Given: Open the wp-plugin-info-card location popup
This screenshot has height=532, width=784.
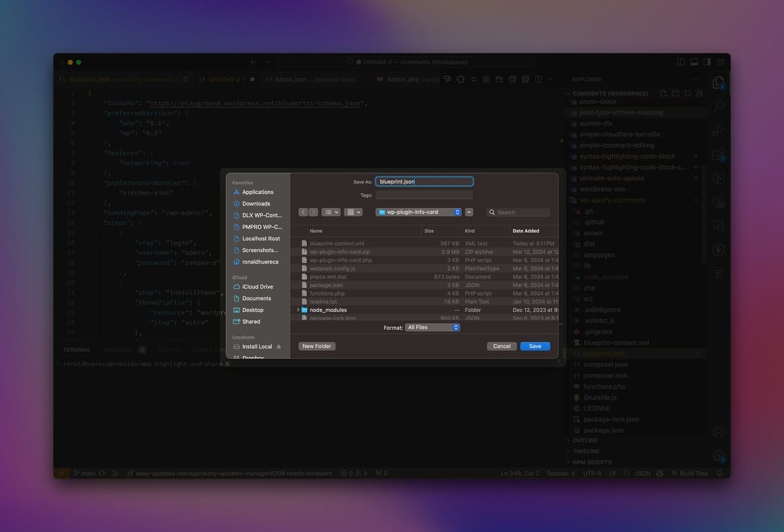Looking at the screenshot, I should pyautogui.click(x=418, y=212).
